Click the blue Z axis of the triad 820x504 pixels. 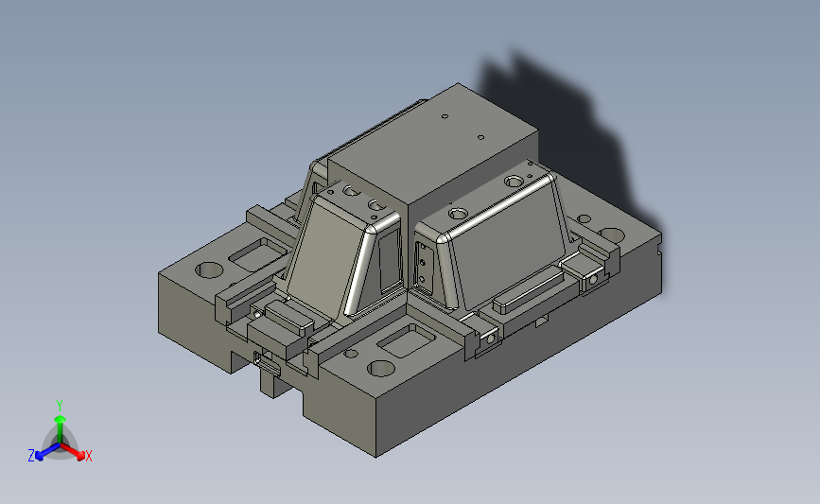[46, 451]
